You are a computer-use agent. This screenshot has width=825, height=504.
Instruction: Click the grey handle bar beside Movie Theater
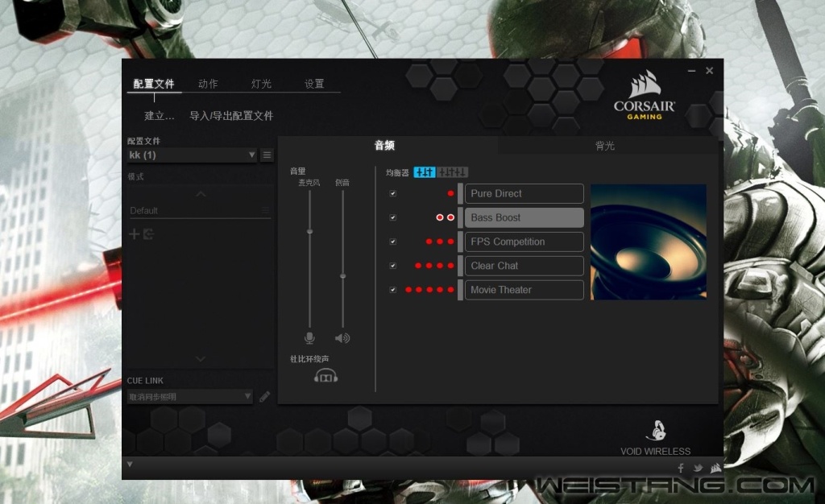tap(460, 290)
